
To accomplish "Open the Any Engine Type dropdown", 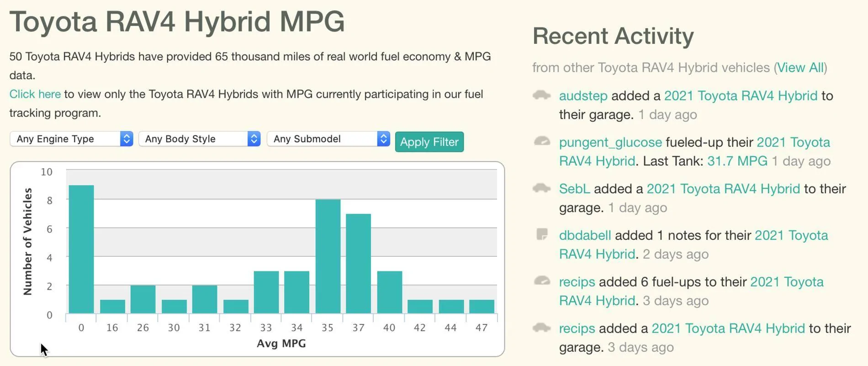I will point(71,138).
